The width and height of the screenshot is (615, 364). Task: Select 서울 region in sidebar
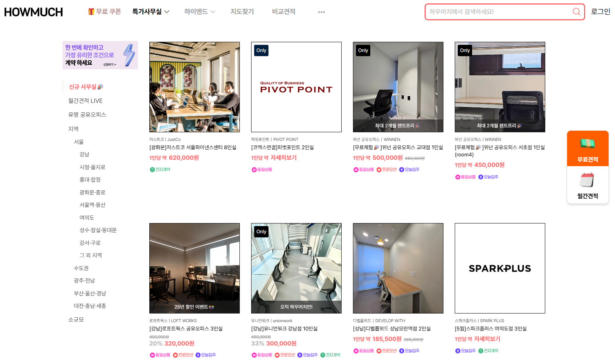click(x=79, y=142)
